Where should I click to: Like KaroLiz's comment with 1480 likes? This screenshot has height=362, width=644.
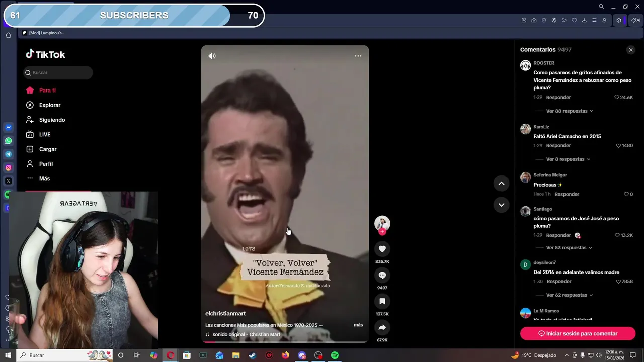(618, 145)
